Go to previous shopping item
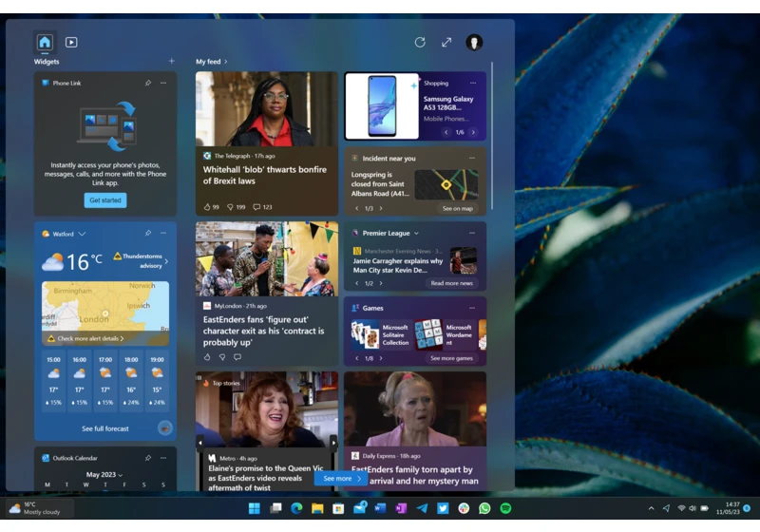This screenshot has height=532, width=760. click(446, 132)
